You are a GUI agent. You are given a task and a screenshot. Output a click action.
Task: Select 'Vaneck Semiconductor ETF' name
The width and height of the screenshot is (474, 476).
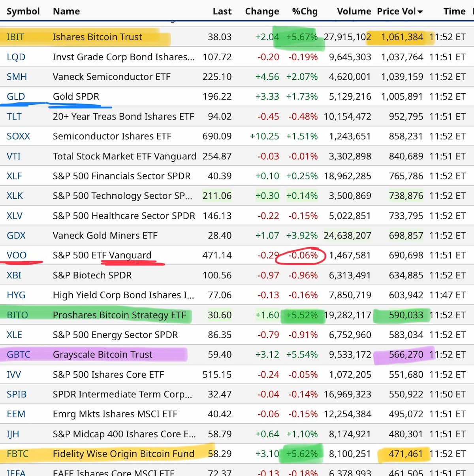pyautogui.click(x=111, y=77)
